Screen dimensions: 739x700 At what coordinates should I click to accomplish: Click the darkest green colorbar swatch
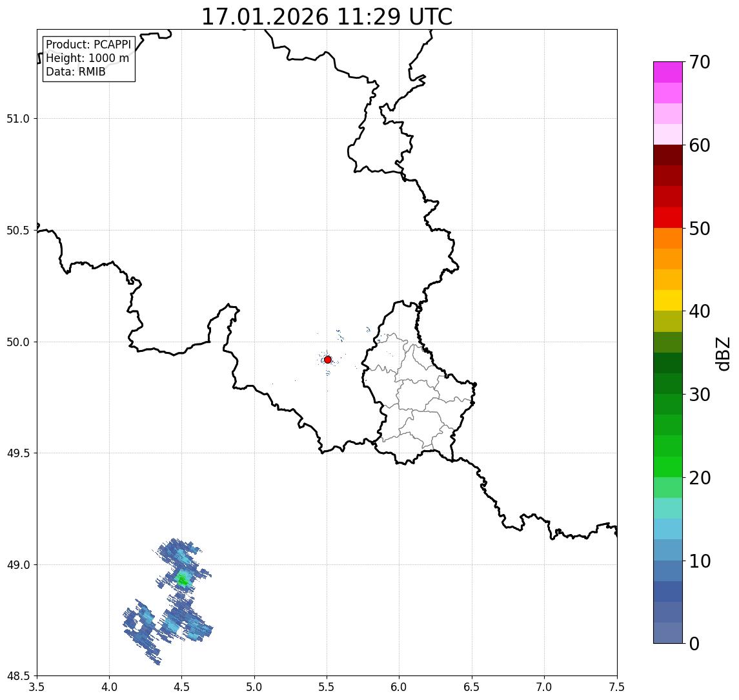668,363
